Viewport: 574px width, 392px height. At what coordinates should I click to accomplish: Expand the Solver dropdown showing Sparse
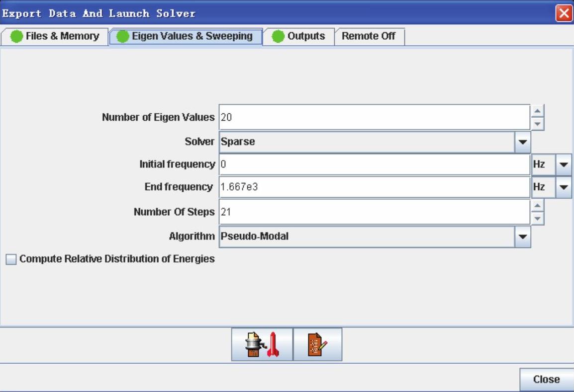(x=522, y=142)
